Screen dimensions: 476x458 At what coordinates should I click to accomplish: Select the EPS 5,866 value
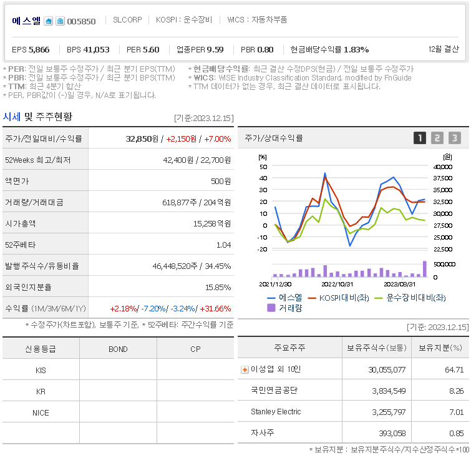(31, 49)
